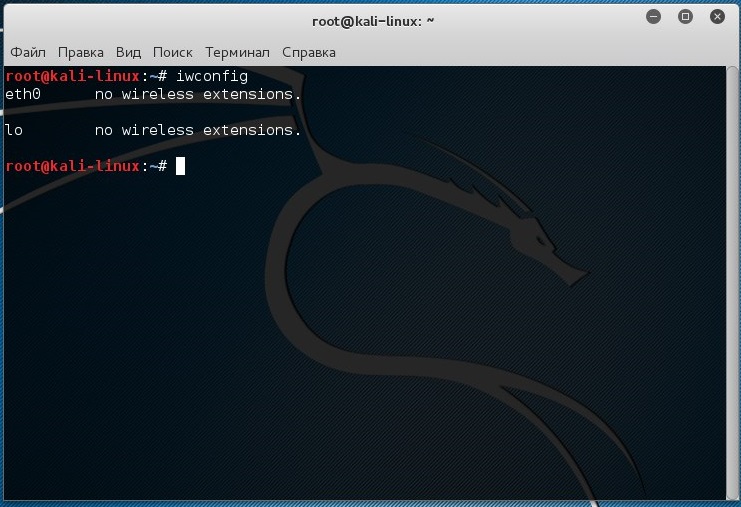
Task: Click the lo interface name
Action: [14, 130]
